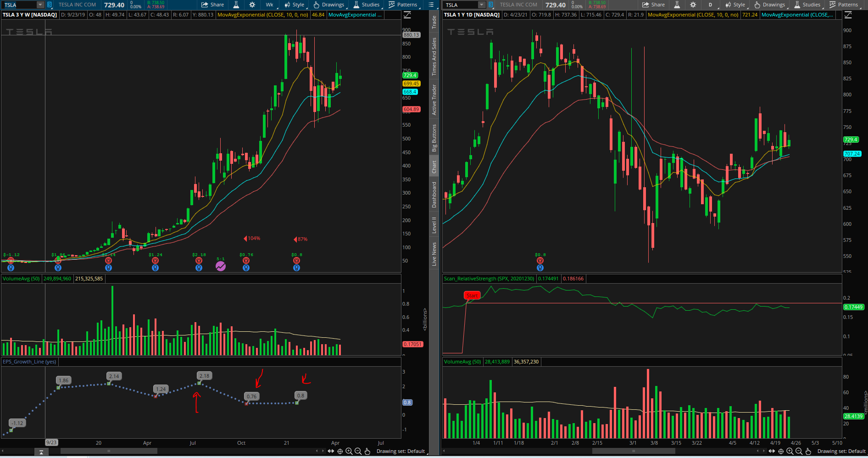Activate crosshair pointer tool on right chart
Screen dimensions: 868x458
pos(781,451)
